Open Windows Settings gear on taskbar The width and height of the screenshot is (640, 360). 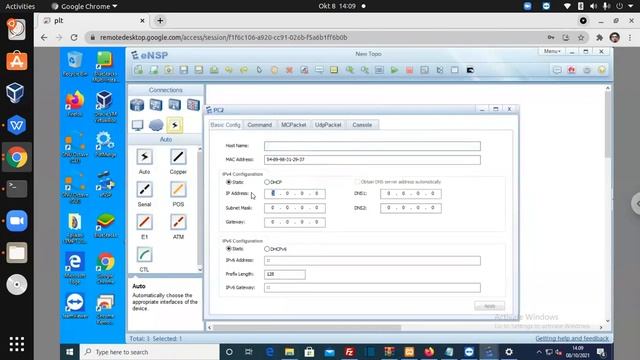[509, 352]
